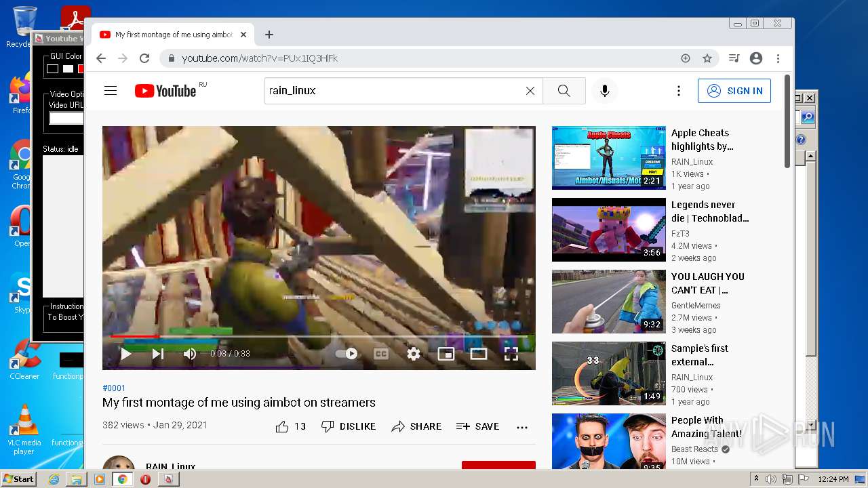The height and width of the screenshot is (488, 868).
Task: Use the YouTube page vertical scrollbar
Action: (787, 122)
